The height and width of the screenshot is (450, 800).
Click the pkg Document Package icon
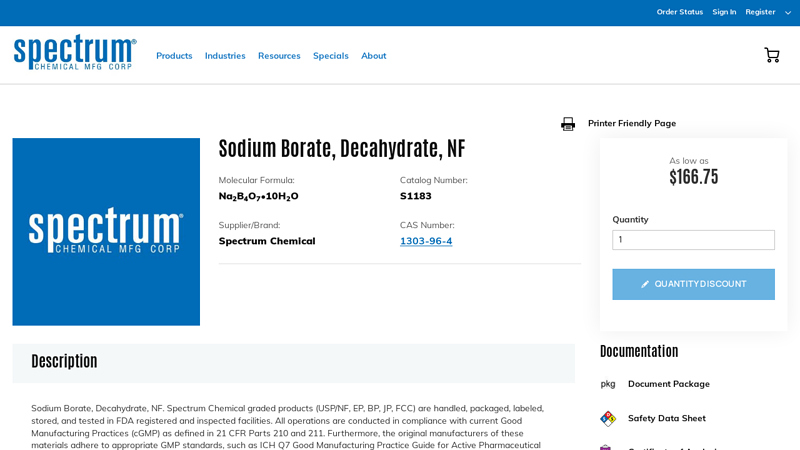[608, 384]
